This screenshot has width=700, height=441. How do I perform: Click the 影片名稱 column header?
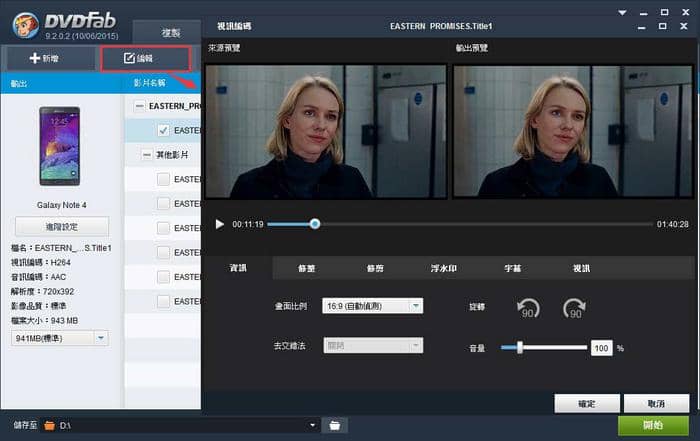click(150, 83)
